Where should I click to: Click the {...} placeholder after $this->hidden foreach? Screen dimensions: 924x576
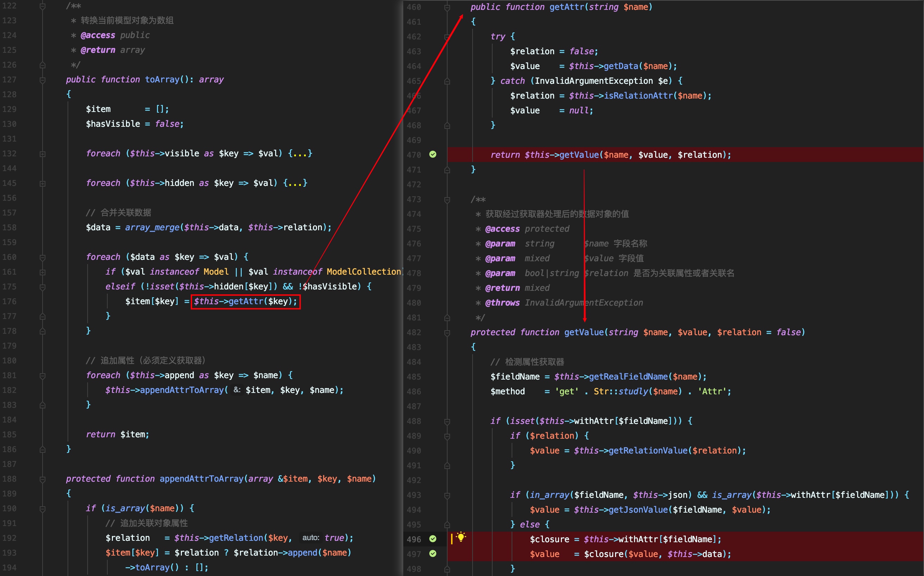coord(295,183)
